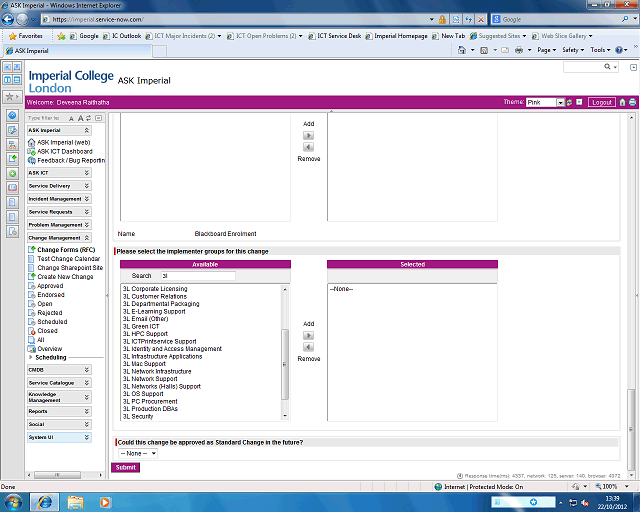Open the Standard Change None dropdown
The width and height of the screenshot is (640, 512).
[x=137, y=453]
